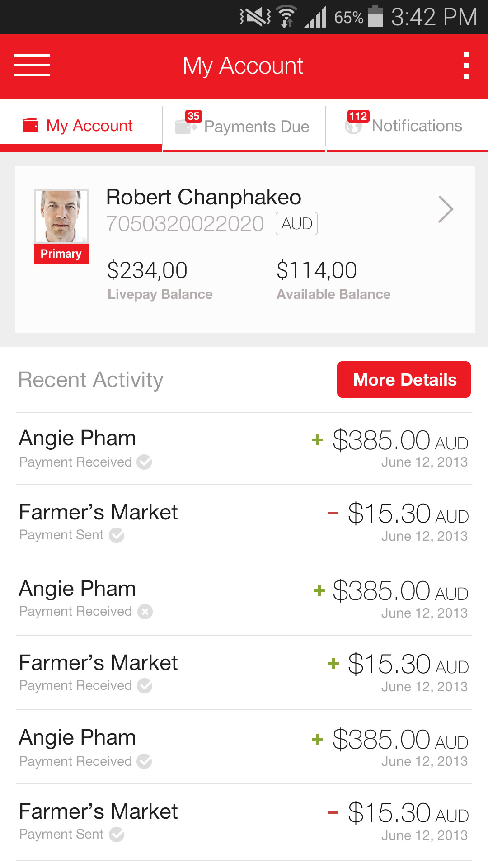Tap the wallet icon beside My Account
Viewport: 488px width, 868px height.
click(x=31, y=125)
